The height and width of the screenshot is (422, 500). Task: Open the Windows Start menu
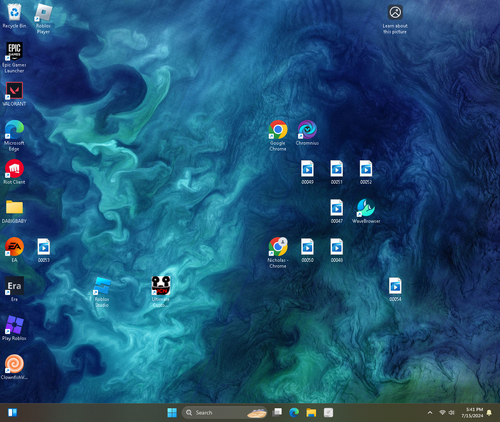172,413
